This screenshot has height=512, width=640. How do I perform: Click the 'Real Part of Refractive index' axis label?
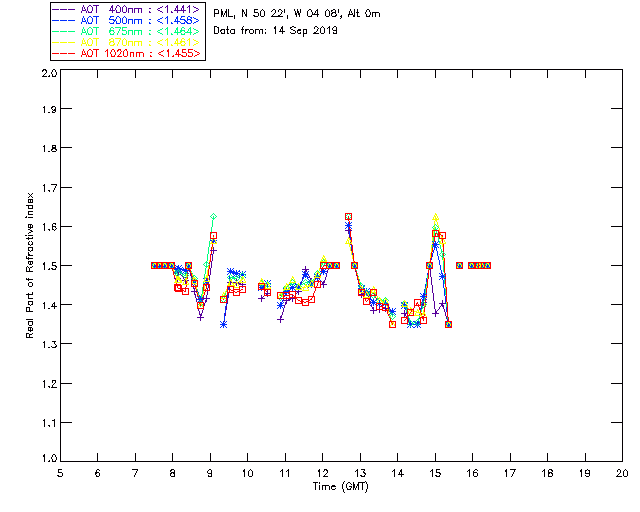click(x=30, y=265)
